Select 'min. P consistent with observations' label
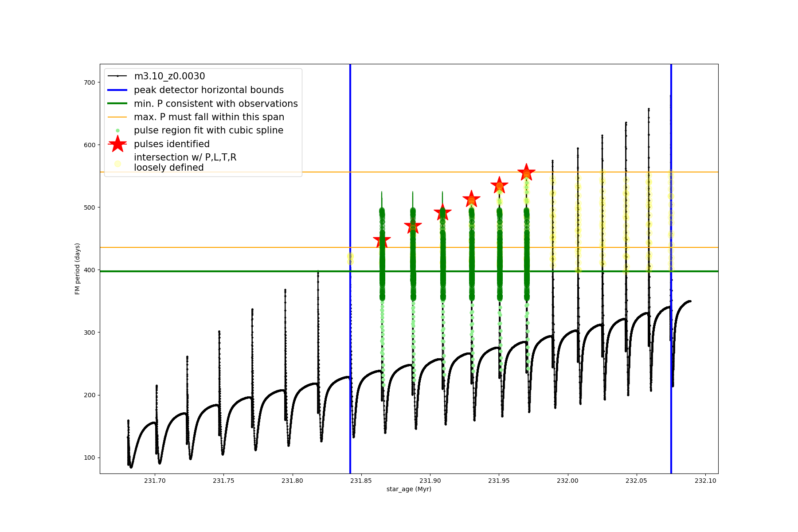Image resolution: width=798 pixels, height=532 pixels. coord(215,104)
